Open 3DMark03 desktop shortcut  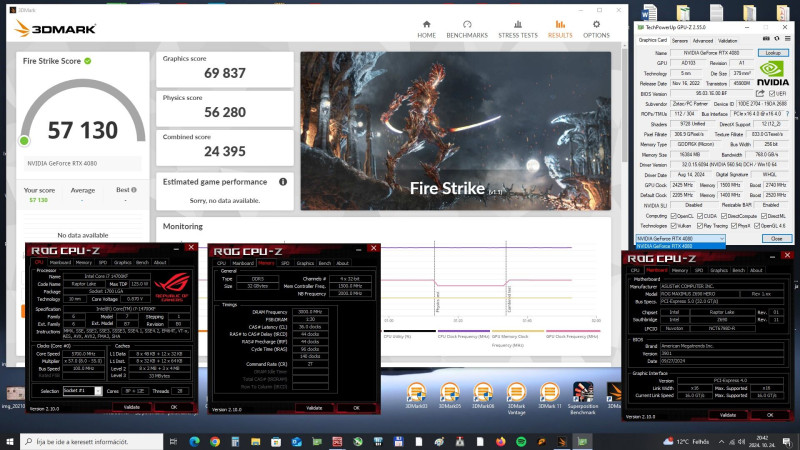coord(416,396)
